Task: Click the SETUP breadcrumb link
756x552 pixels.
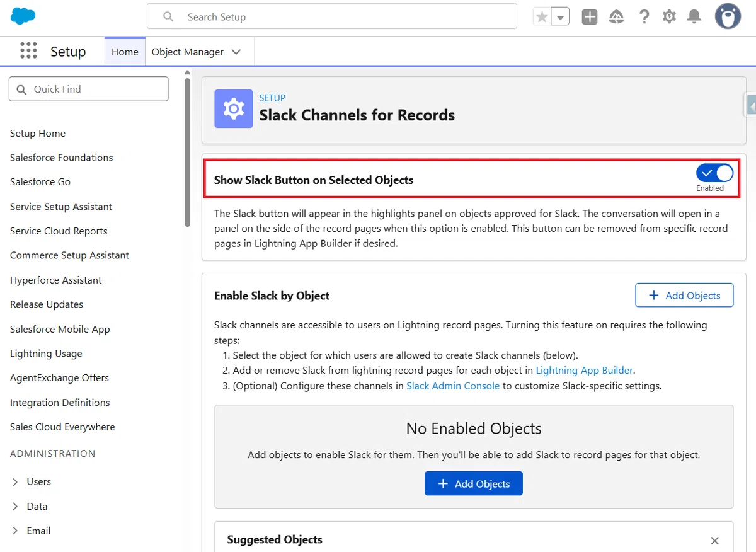Action: [272, 98]
